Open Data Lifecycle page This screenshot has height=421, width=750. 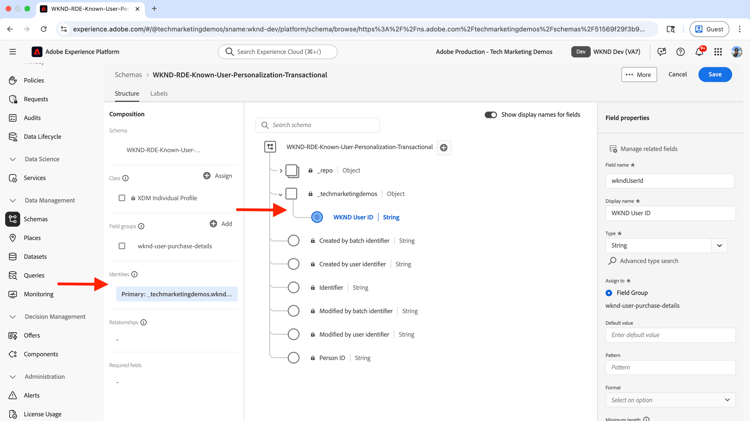tap(42, 136)
